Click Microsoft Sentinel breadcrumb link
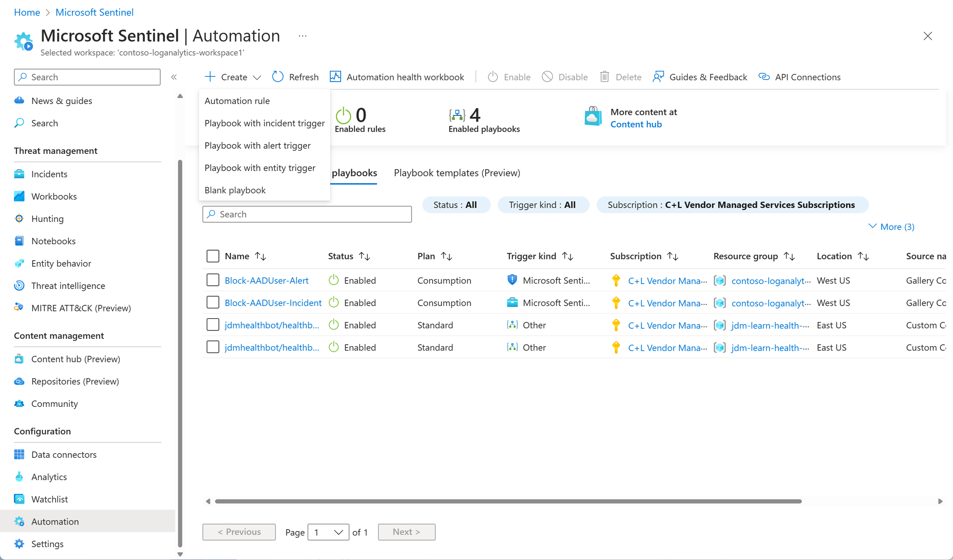953x560 pixels. (x=95, y=12)
